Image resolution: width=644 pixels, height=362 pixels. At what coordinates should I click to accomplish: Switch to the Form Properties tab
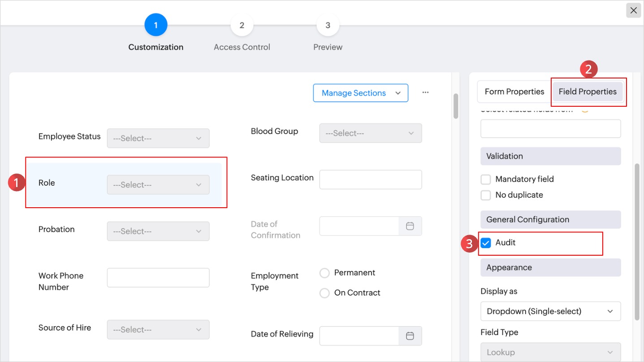coord(514,92)
